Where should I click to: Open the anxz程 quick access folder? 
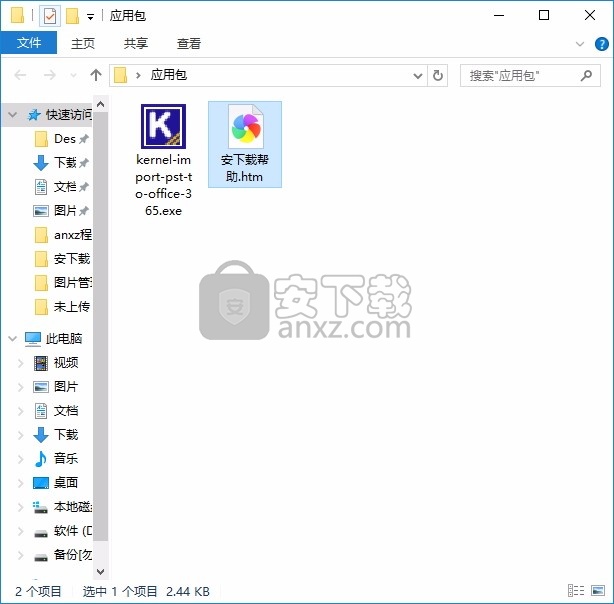click(71, 235)
